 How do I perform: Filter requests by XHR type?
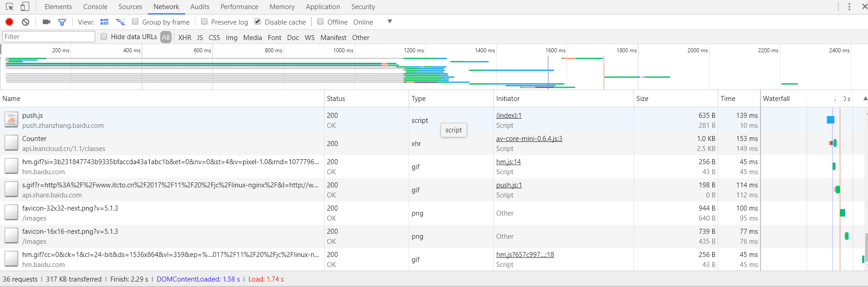pos(184,37)
